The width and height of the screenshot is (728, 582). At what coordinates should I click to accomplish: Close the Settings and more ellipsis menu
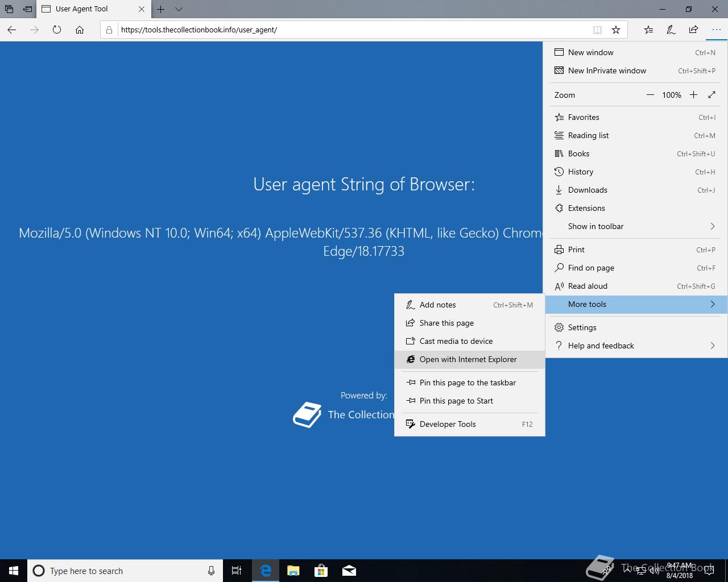(x=716, y=30)
